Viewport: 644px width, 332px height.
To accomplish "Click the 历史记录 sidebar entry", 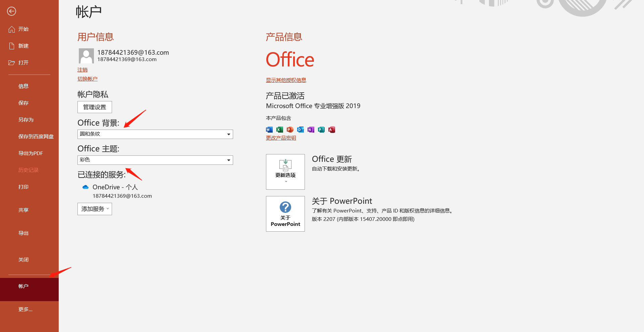I will (29, 170).
